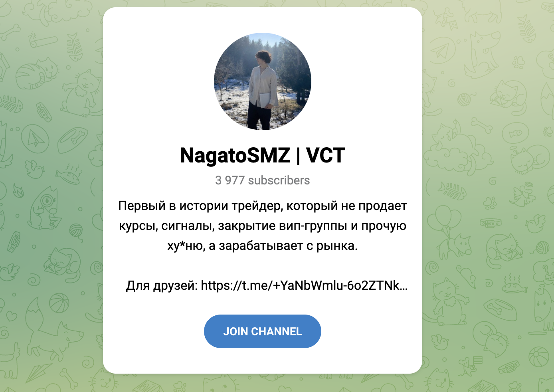Click the pet bowl with bone doodle
The image size is (554, 392).
coord(73,140)
